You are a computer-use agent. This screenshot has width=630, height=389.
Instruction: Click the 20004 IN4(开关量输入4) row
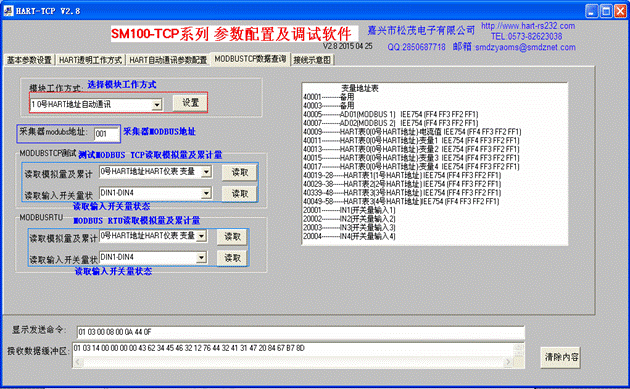tap(349, 236)
